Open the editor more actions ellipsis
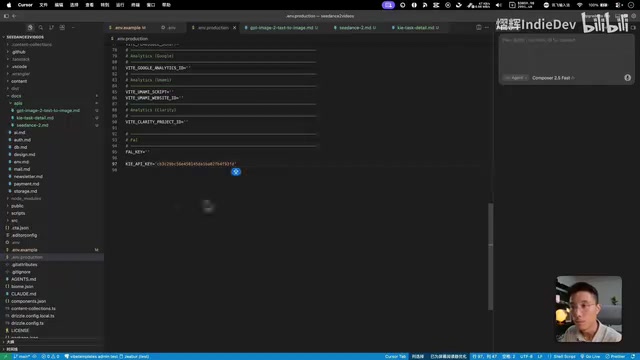Viewport: 640px width, 360px height. tap(487, 27)
